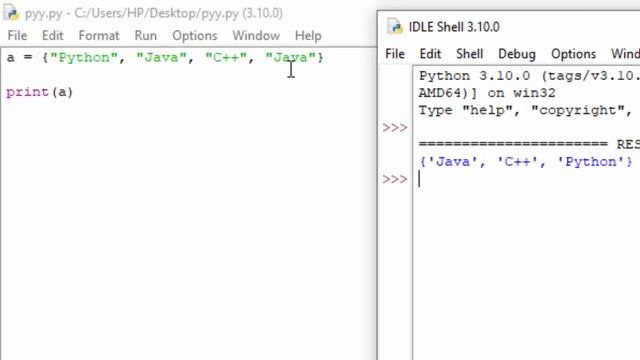Click the Python icon in pyy.py title bar
The width and height of the screenshot is (640, 360).
(11, 13)
